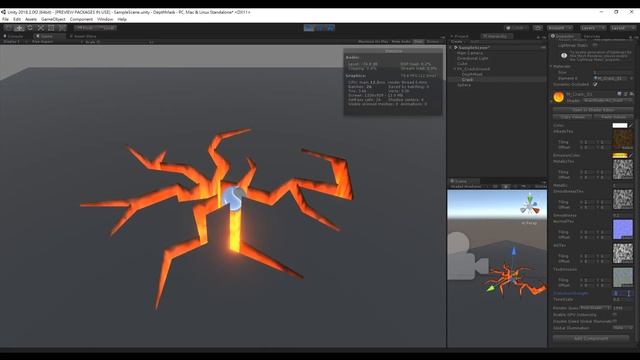Viewport: 640px width, 360px height.
Task: Select the Rotate tool in toolbar
Action: [30, 28]
